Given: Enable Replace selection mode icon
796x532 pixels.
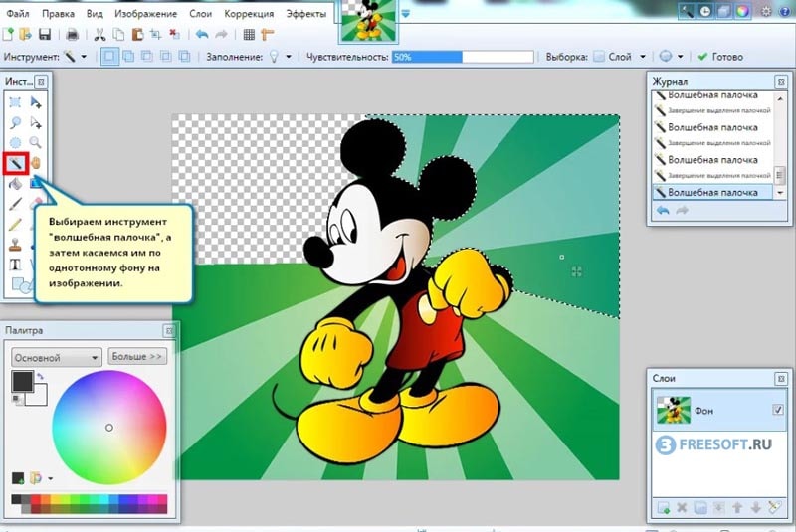Looking at the screenshot, I should [x=109, y=57].
